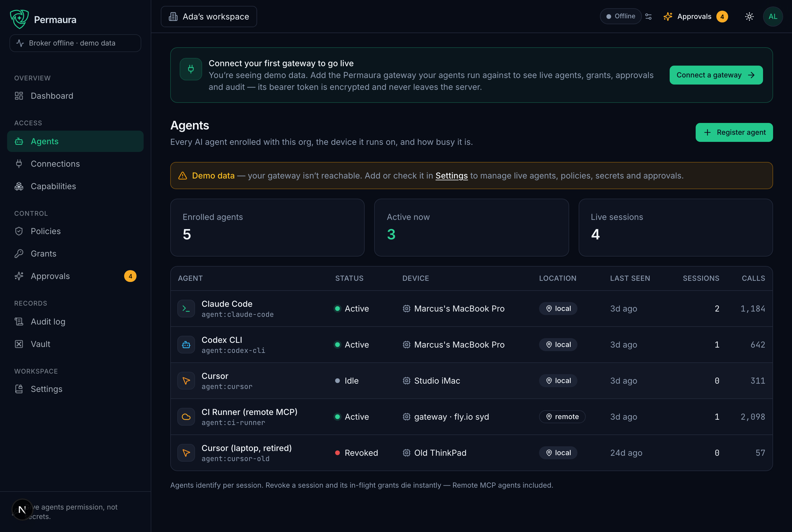Click the Claude Code terminal icon
The image size is (792, 532).
186,309
